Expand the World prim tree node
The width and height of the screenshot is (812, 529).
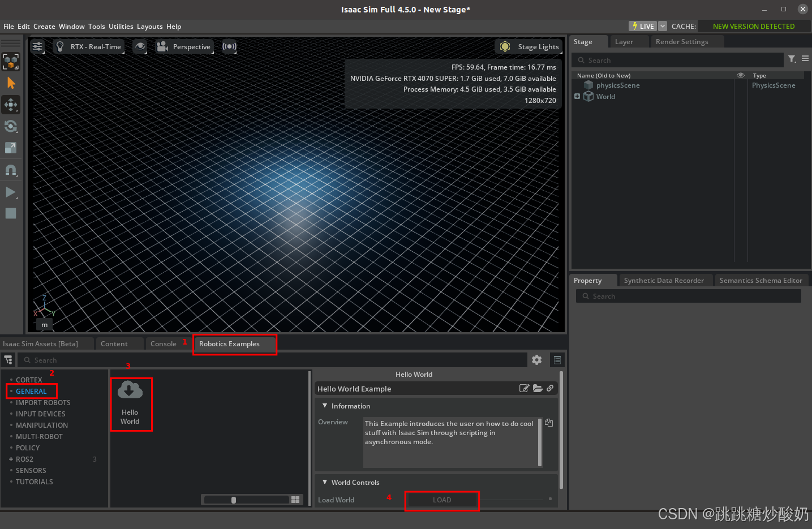[577, 96]
